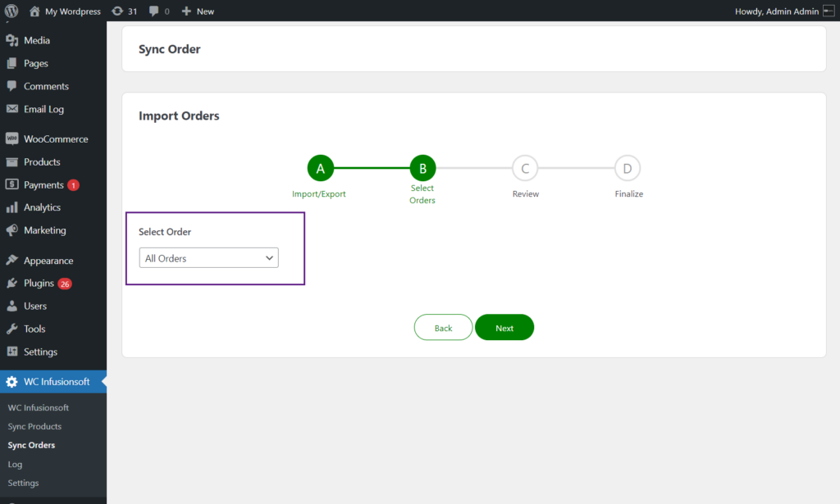Open My Wordpress home icon
The height and width of the screenshot is (504, 840).
point(34,11)
